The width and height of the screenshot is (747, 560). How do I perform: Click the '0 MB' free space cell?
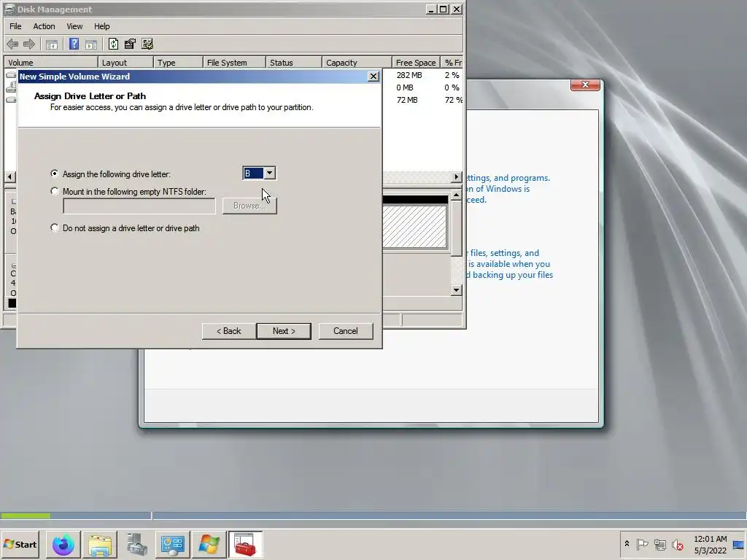click(x=405, y=87)
